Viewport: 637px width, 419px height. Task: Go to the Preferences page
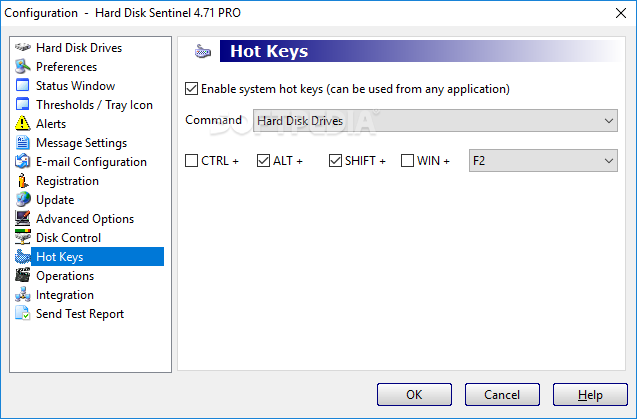[x=67, y=67]
